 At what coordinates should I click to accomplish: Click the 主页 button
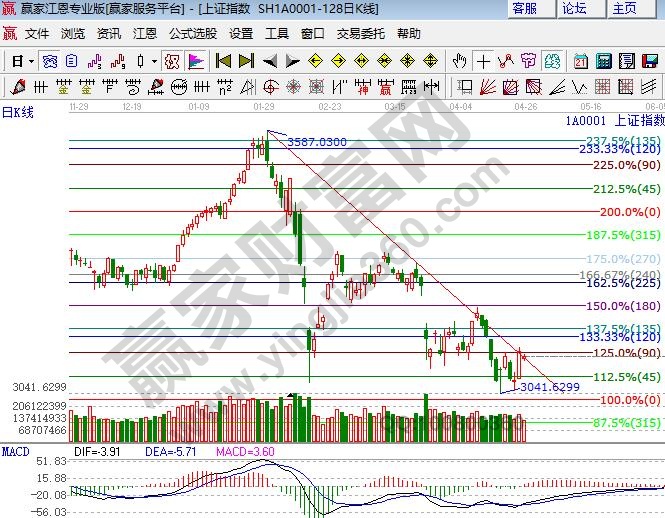[624, 9]
